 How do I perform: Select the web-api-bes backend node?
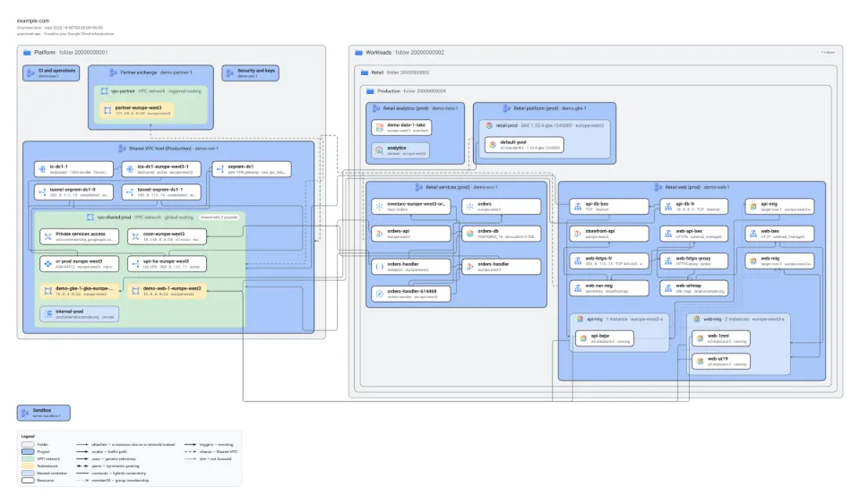tap(693, 234)
